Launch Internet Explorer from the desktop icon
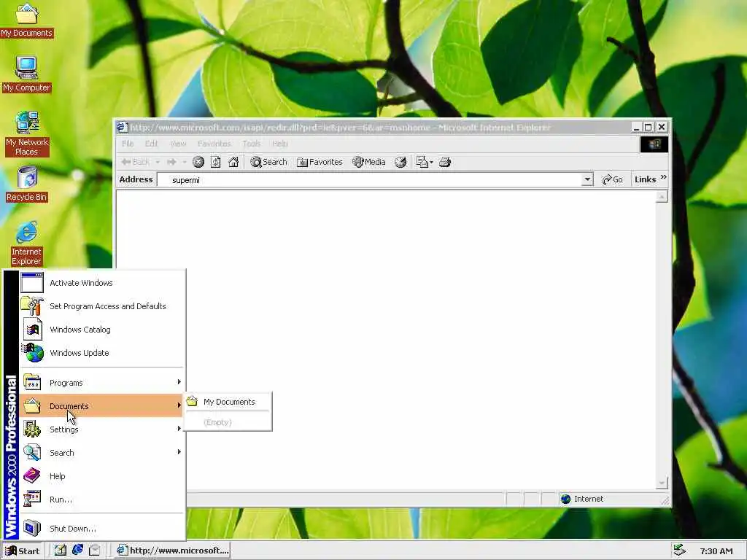Screen dimensions: 747x560 [x=27, y=243]
